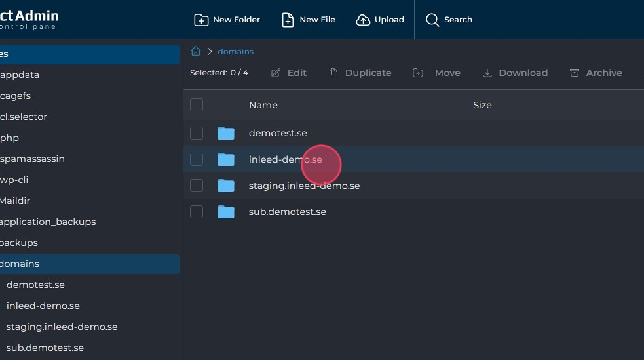This screenshot has width=644, height=360.
Task: Click the Download toolbar button
Action: point(515,73)
